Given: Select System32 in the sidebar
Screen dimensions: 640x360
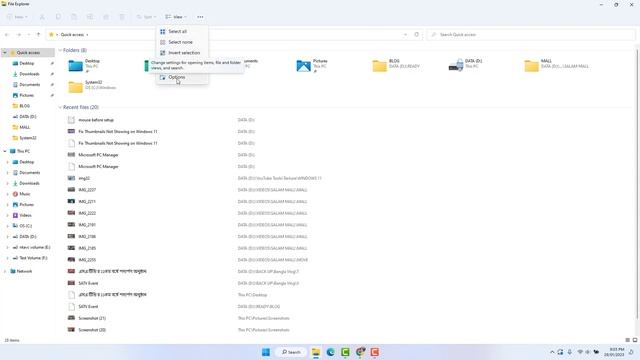Looking at the screenshot, I should (x=28, y=138).
